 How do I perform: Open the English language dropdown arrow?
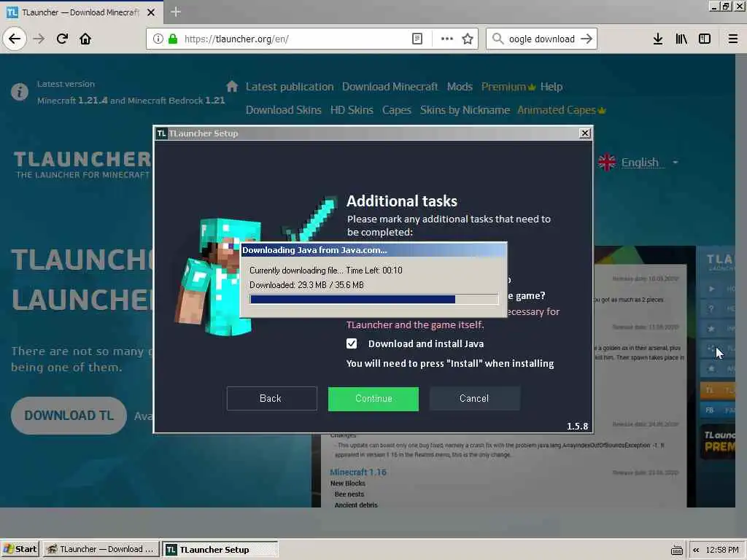tap(675, 163)
